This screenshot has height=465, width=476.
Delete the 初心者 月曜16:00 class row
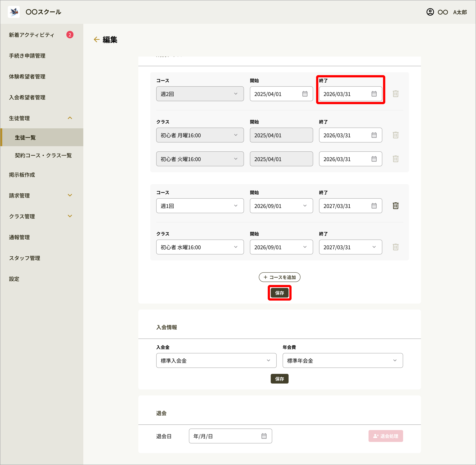[x=396, y=135]
